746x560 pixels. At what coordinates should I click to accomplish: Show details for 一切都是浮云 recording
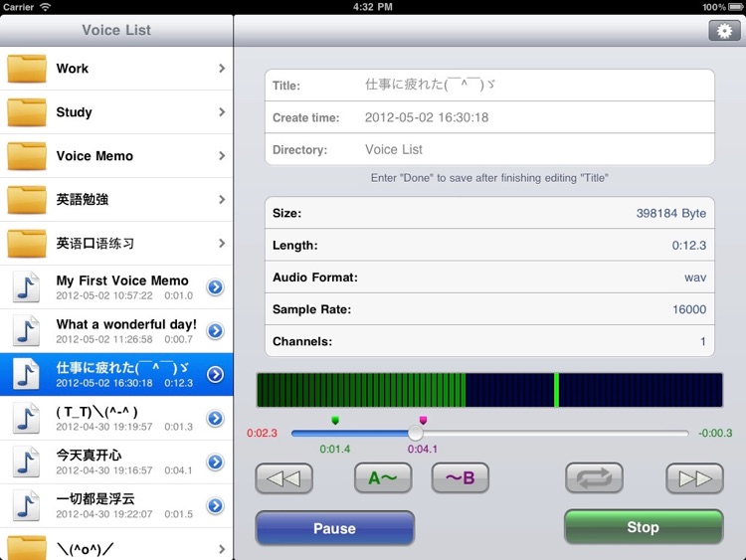216,505
